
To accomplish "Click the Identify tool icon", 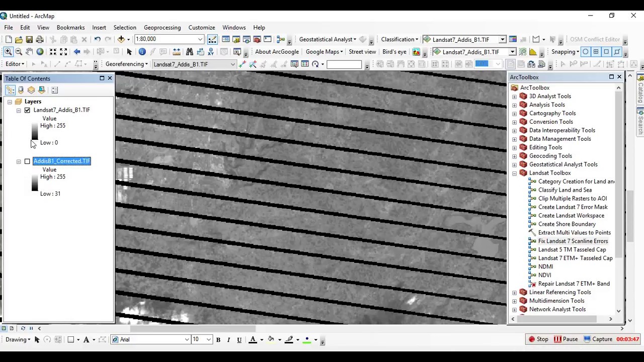I will point(142,52).
